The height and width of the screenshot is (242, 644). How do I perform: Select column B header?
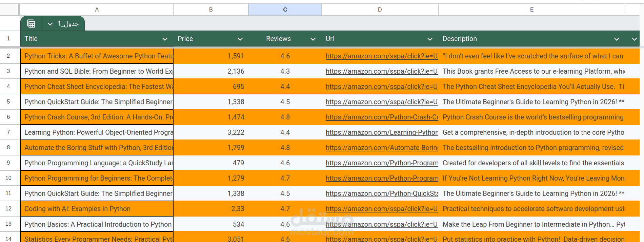click(x=211, y=10)
